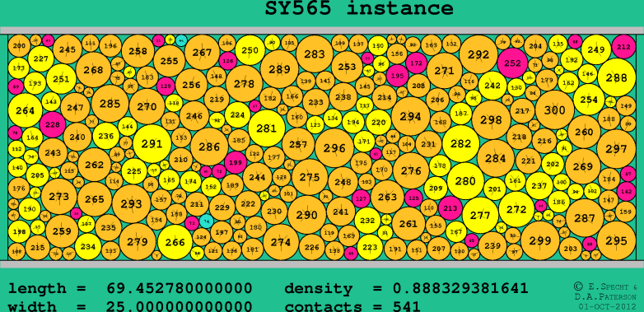The height and width of the screenshot is (312, 644).
Task: Click the orange circle labeled 274
Action: point(281,242)
